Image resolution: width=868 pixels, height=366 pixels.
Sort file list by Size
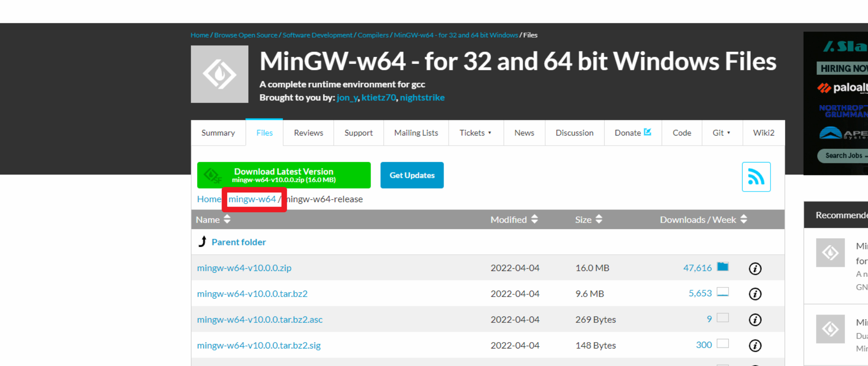(x=588, y=220)
